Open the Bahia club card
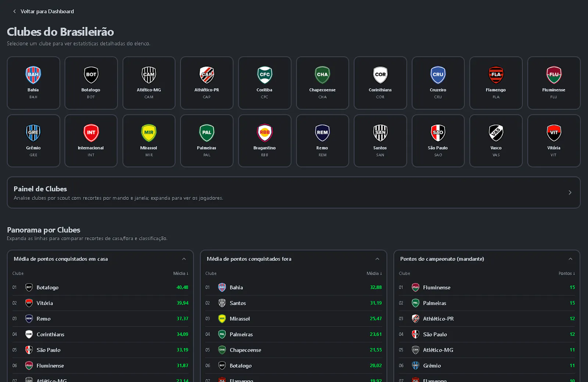The height and width of the screenshot is (382, 588). pos(33,83)
